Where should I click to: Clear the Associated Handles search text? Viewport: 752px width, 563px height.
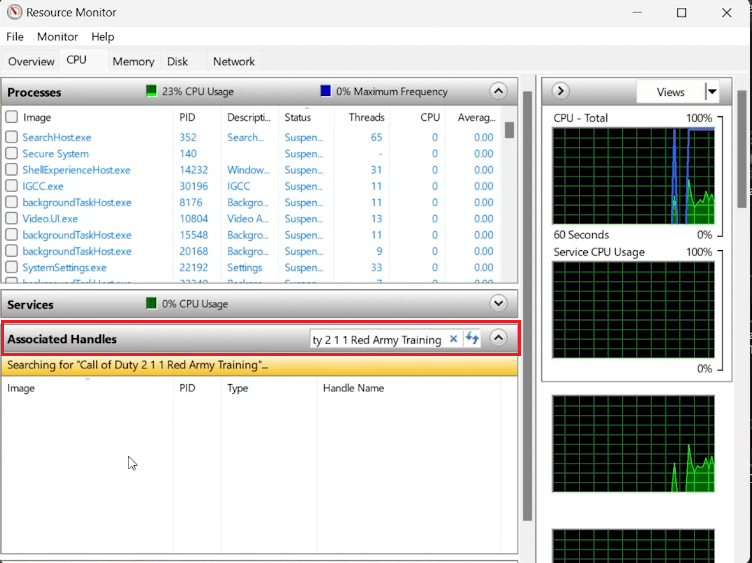[x=453, y=339]
